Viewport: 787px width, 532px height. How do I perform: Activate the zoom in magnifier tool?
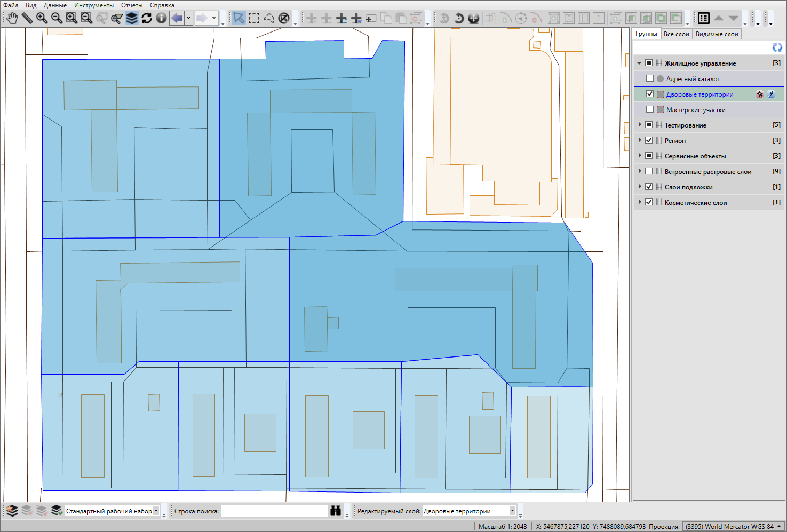tap(42, 18)
